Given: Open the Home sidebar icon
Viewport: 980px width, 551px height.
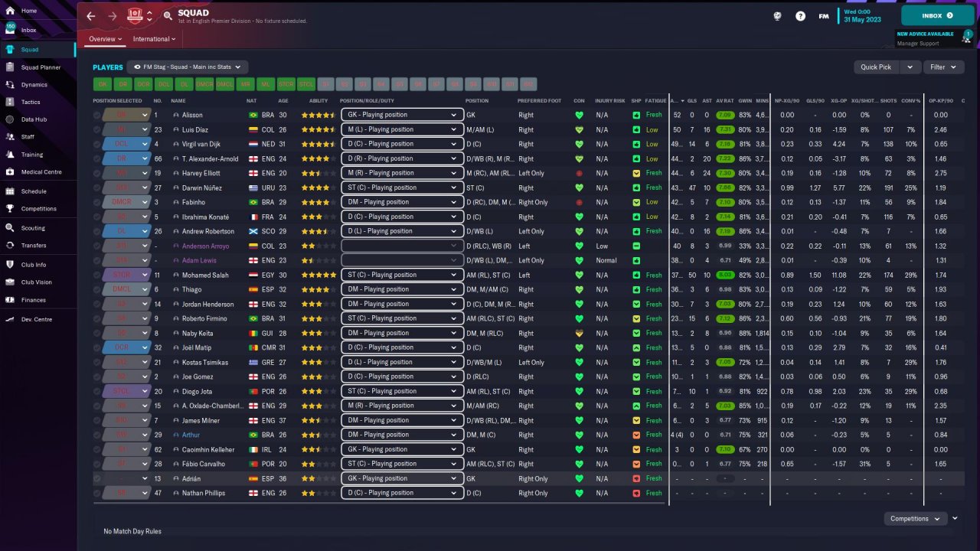Looking at the screenshot, I should [10, 11].
